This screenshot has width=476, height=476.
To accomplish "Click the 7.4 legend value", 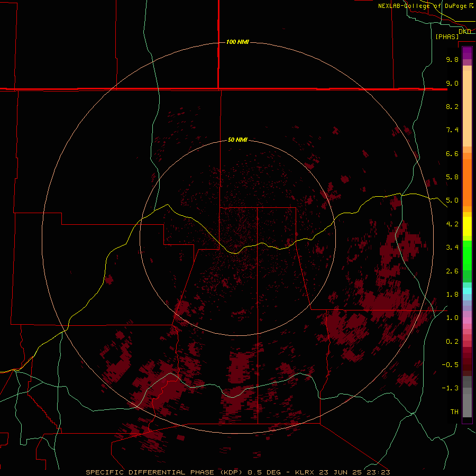I will (452, 130).
